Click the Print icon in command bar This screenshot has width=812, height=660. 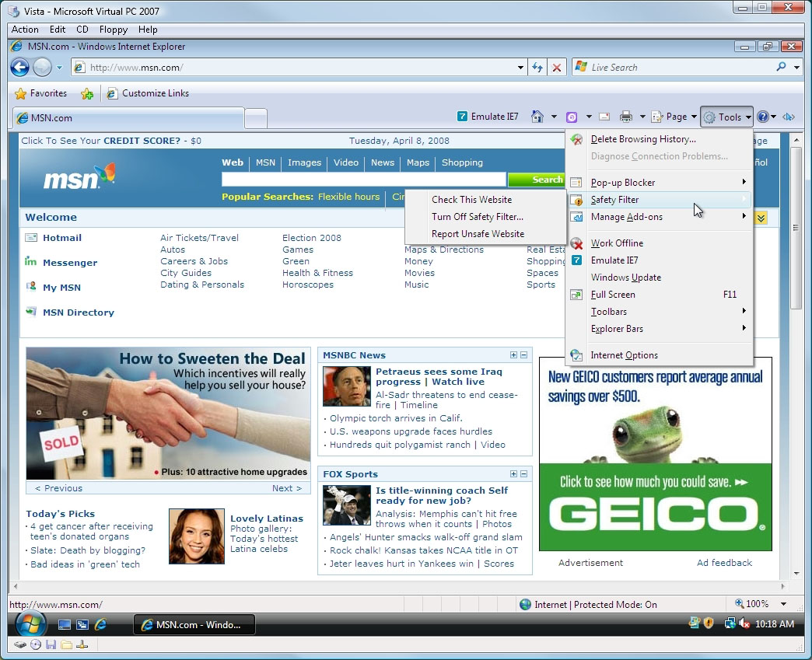point(626,117)
